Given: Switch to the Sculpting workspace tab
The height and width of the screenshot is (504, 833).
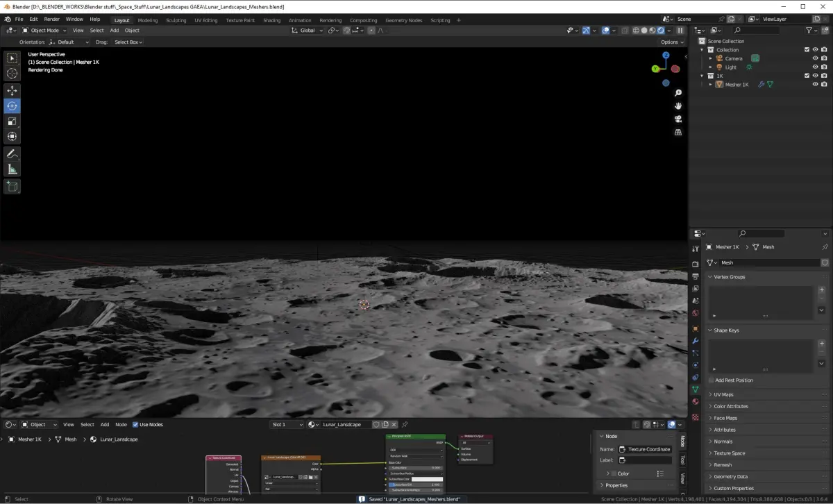Looking at the screenshot, I should click(176, 20).
